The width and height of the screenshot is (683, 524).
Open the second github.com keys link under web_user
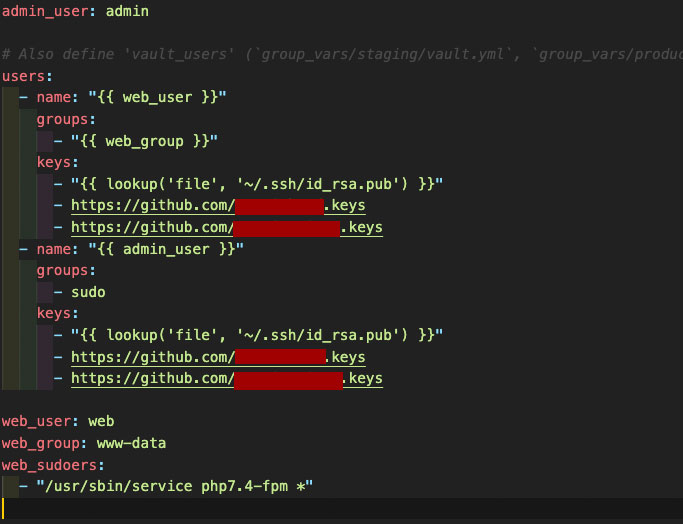point(227,227)
